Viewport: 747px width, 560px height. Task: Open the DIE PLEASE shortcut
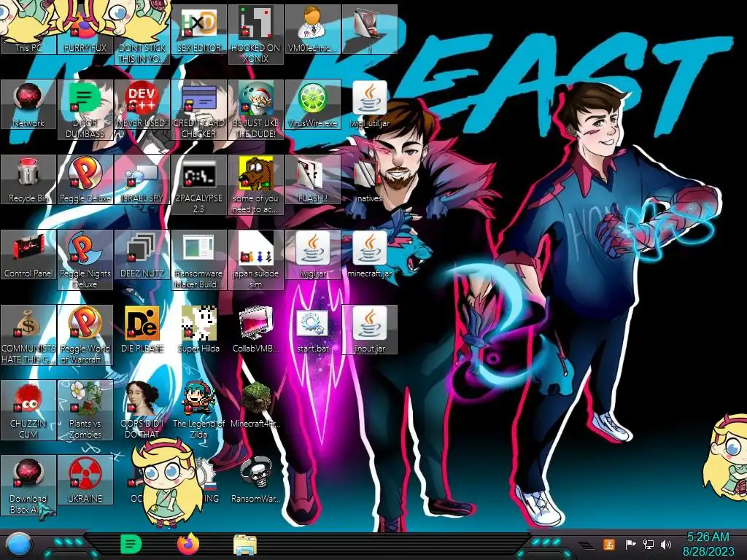pyautogui.click(x=142, y=330)
